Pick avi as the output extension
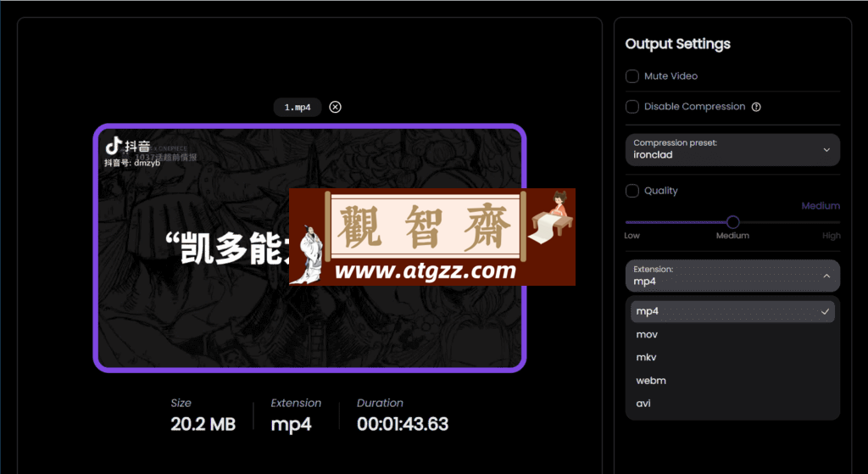868x474 pixels. click(732, 404)
